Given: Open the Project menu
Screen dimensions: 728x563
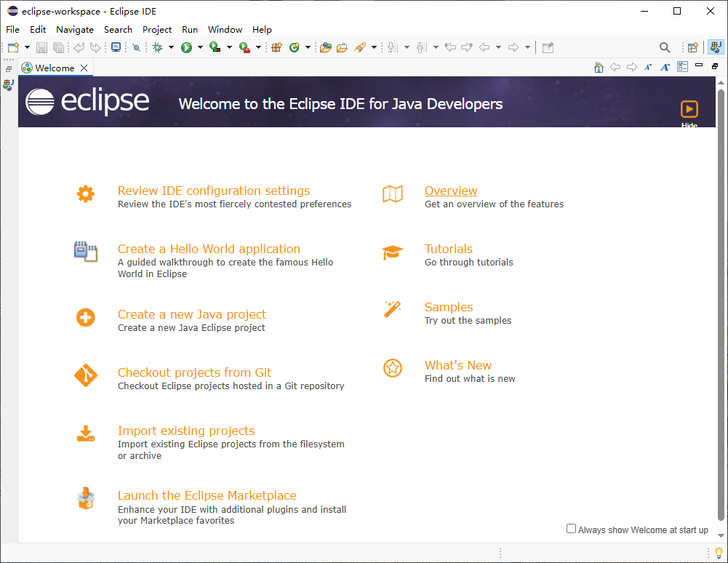Looking at the screenshot, I should pos(157,29).
